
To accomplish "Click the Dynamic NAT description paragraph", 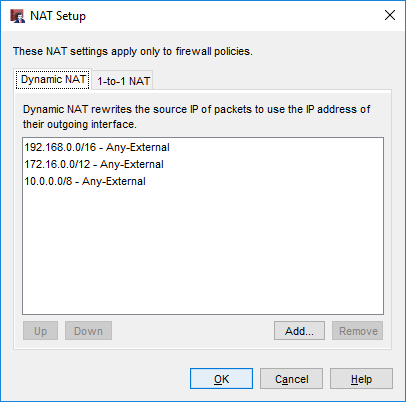I will [x=196, y=117].
